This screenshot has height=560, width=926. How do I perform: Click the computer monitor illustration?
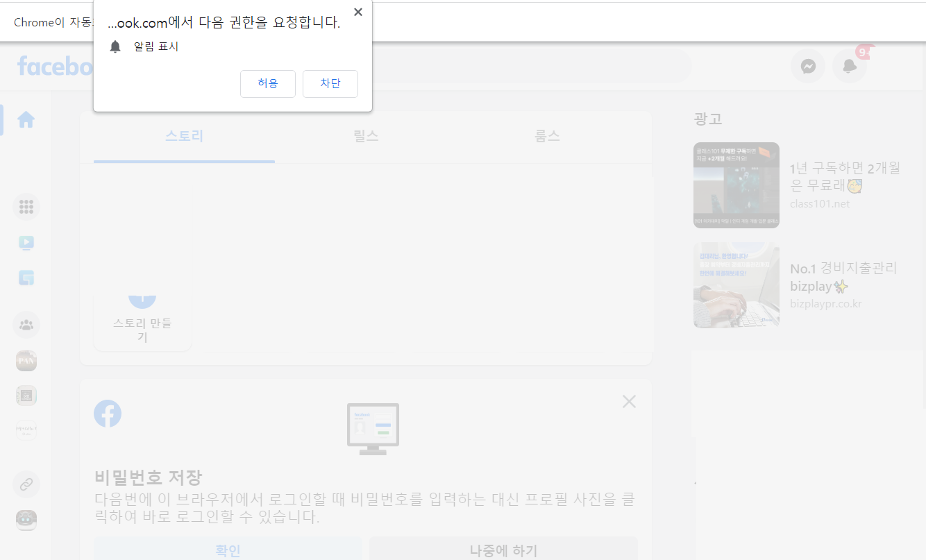tap(373, 429)
